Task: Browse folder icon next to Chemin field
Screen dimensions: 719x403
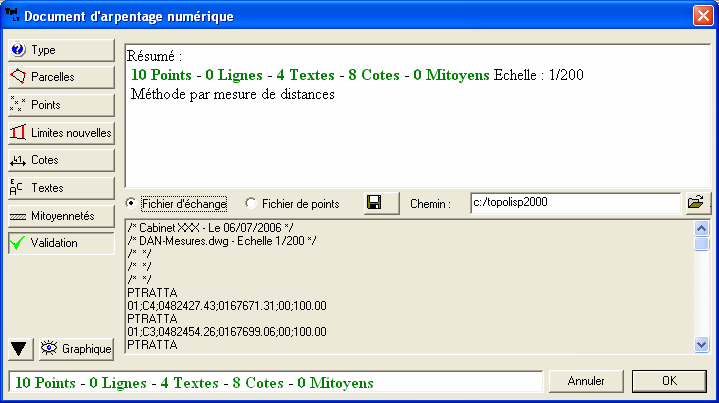Action: (x=697, y=203)
